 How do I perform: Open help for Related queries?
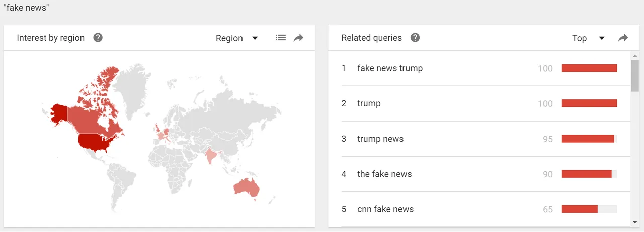[x=415, y=38]
